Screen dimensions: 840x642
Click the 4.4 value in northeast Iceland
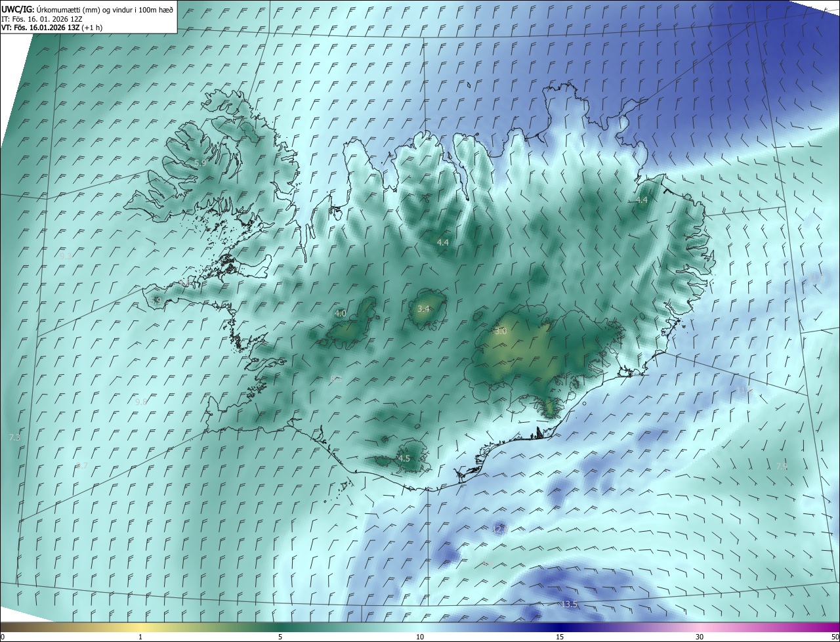641,200
